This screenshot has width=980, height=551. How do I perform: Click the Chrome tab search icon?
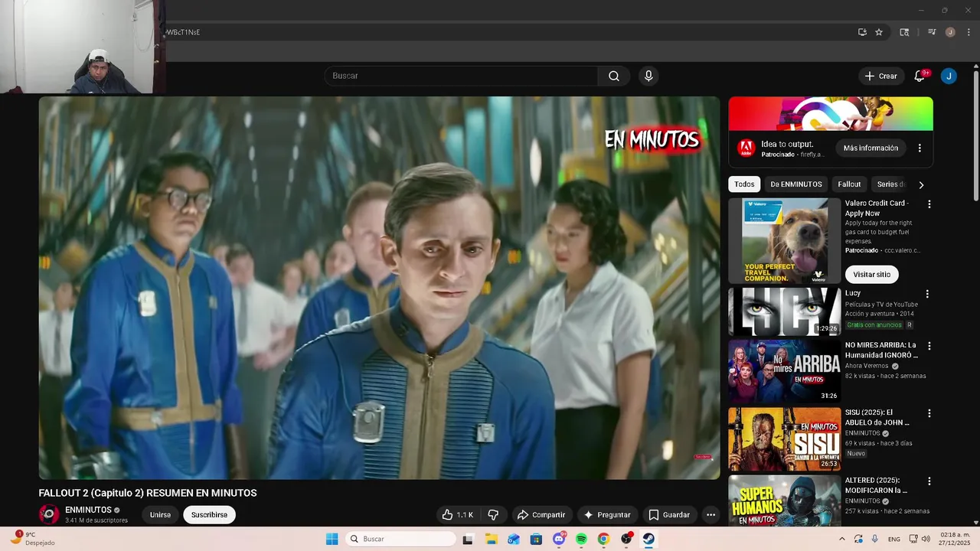[x=904, y=32]
